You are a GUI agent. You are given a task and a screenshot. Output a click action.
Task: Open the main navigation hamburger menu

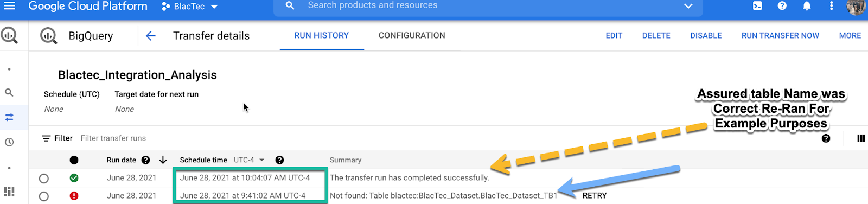(10, 5)
